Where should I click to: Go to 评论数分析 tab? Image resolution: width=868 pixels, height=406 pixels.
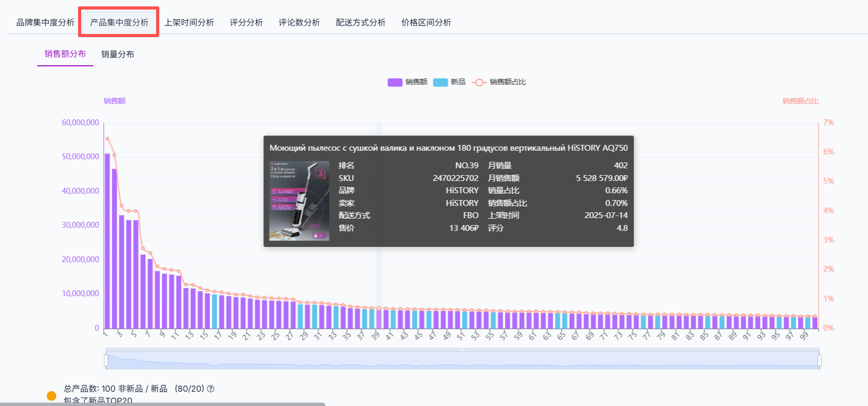point(299,22)
